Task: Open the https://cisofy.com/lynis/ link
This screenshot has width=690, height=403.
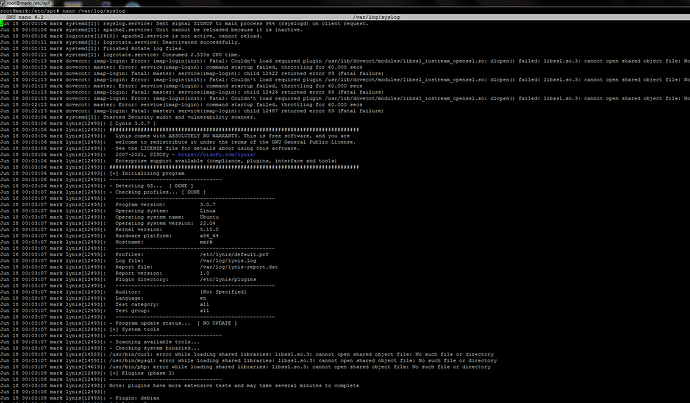Action: (217, 155)
